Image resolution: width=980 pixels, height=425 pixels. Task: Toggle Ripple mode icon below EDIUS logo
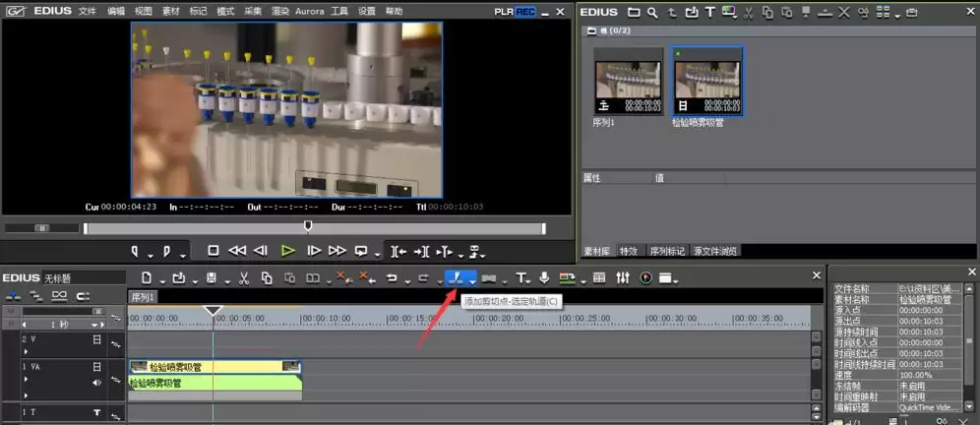pyautogui.click(x=36, y=295)
